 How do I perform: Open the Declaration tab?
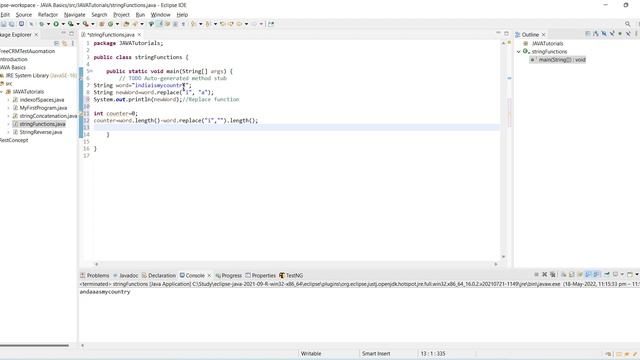click(158, 276)
